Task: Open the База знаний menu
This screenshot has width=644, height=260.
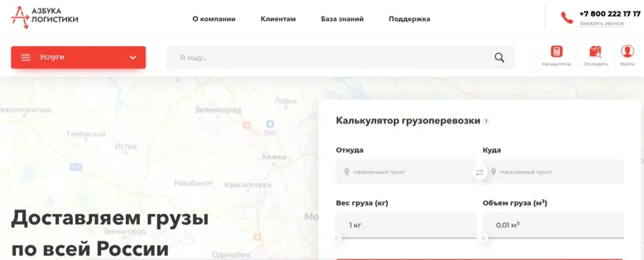Action: 342,19
